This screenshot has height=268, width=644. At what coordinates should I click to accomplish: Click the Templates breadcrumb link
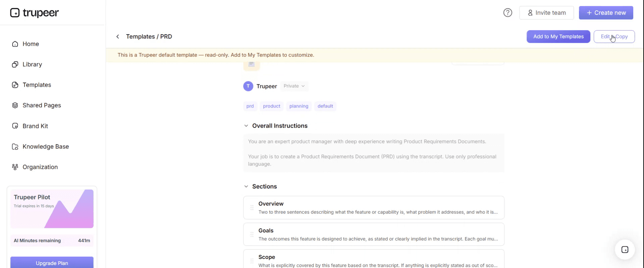click(x=141, y=37)
